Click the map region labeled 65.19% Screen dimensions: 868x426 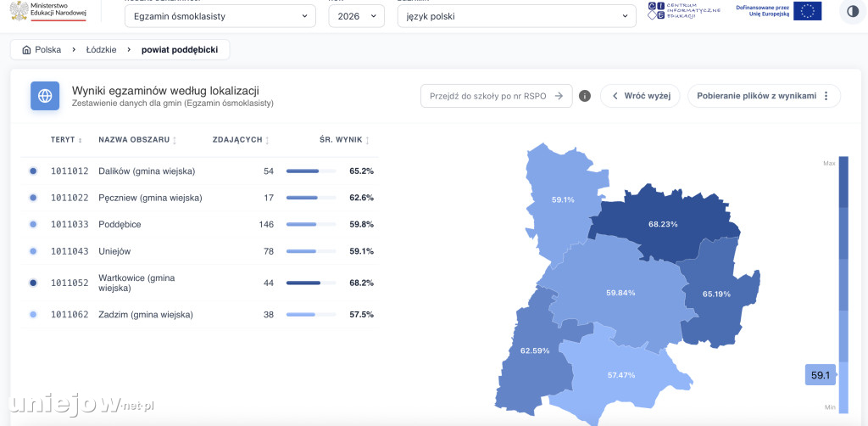(x=716, y=294)
